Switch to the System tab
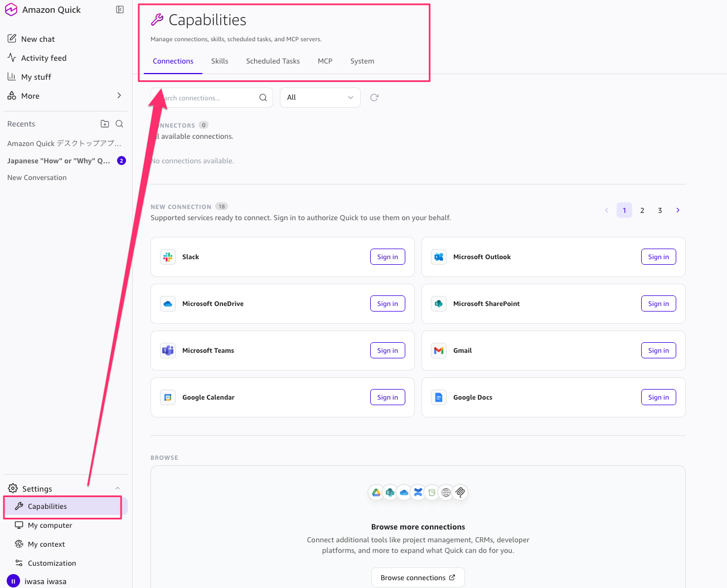Viewport: 727px width, 588px height. tap(362, 61)
